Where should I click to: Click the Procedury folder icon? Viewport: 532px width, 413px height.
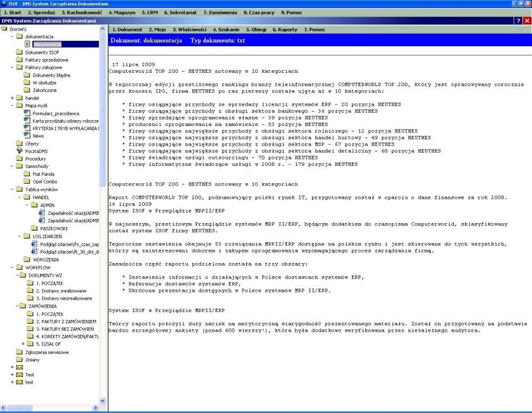[x=20, y=158]
